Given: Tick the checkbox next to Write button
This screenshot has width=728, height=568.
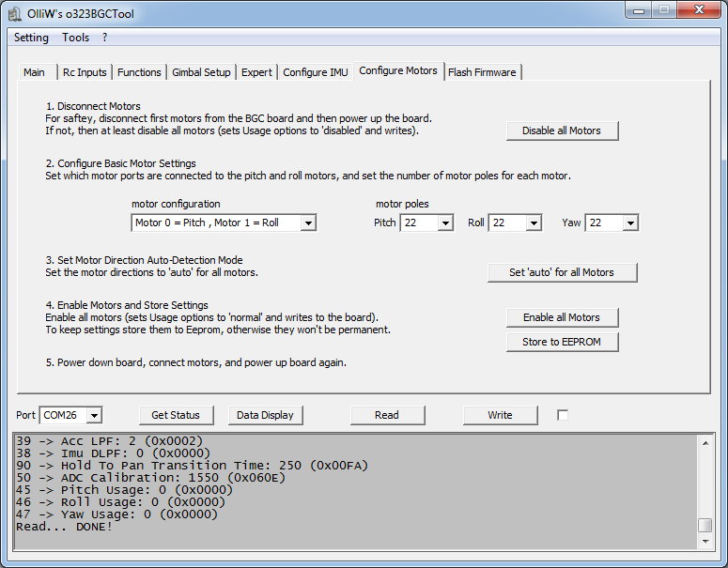Looking at the screenshot, I should (563, 415).
